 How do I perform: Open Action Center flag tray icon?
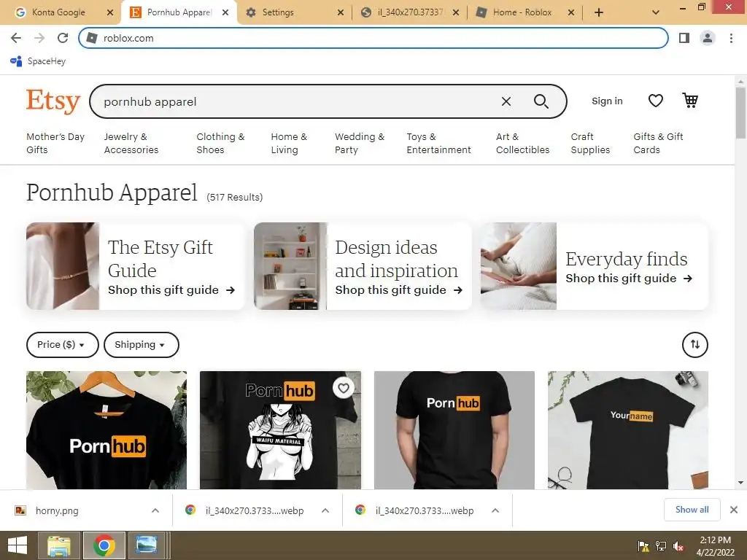[643, 546]
